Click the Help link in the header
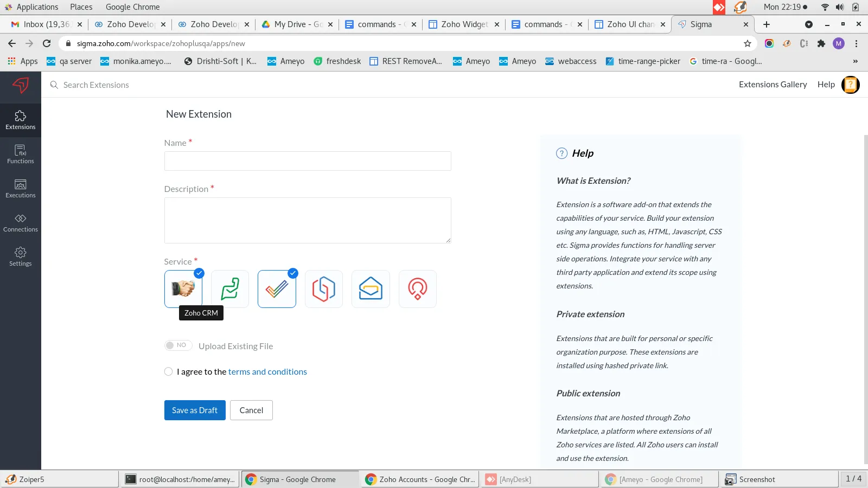Screen dimensions: 868x488 (x=826, y=85)
